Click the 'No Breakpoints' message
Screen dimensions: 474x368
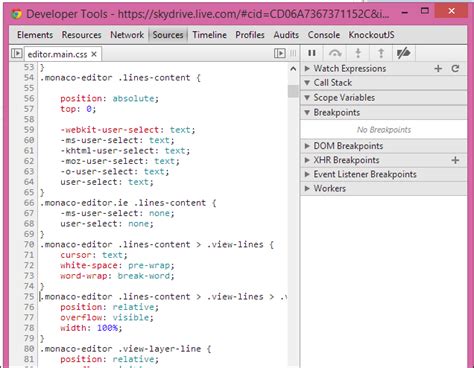tap(384, 130)
